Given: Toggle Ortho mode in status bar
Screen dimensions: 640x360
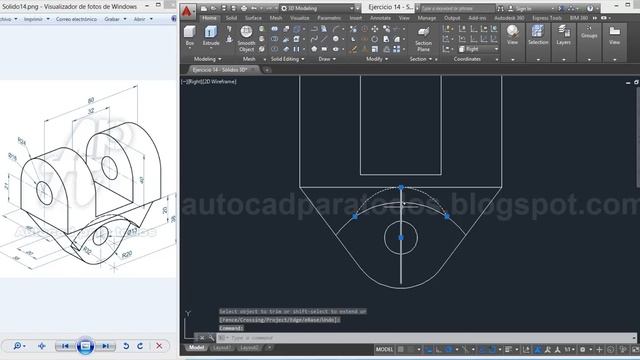Looking at the screenshot, I should tap(438, 349).
